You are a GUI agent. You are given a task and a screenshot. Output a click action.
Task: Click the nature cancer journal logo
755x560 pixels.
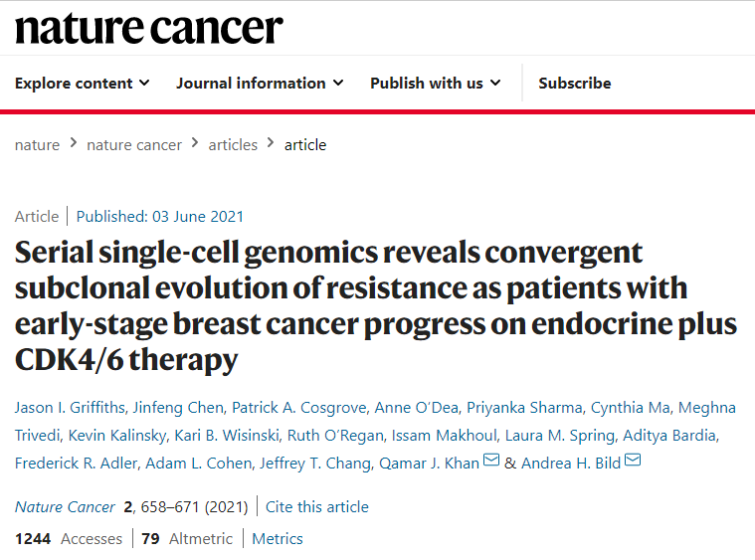tap(149, 29)
